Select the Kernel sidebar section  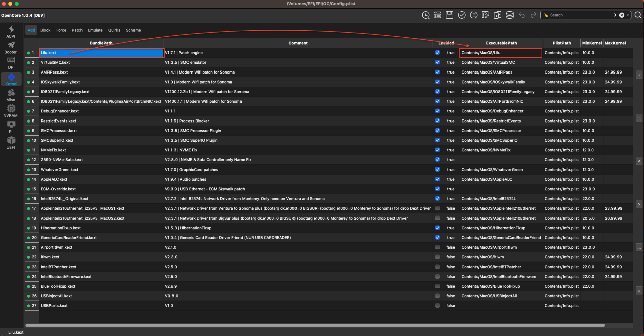[x=11, y=79]
